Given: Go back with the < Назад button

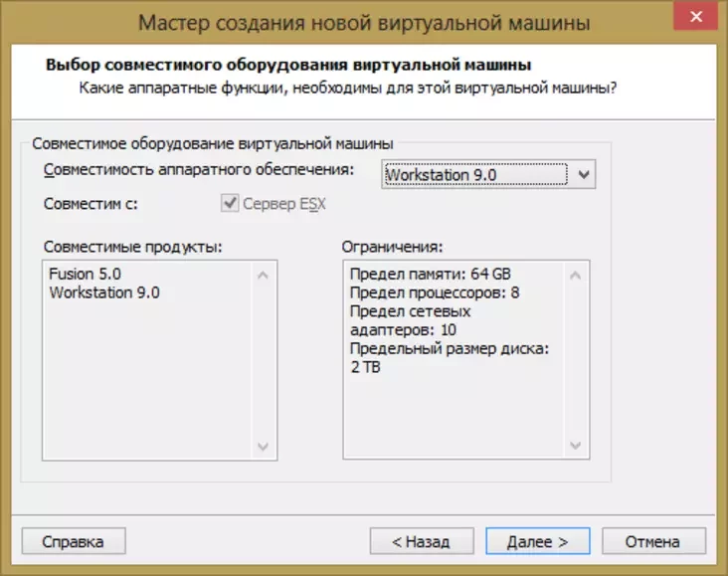Looking at the screenshot, I should (421, 541).
